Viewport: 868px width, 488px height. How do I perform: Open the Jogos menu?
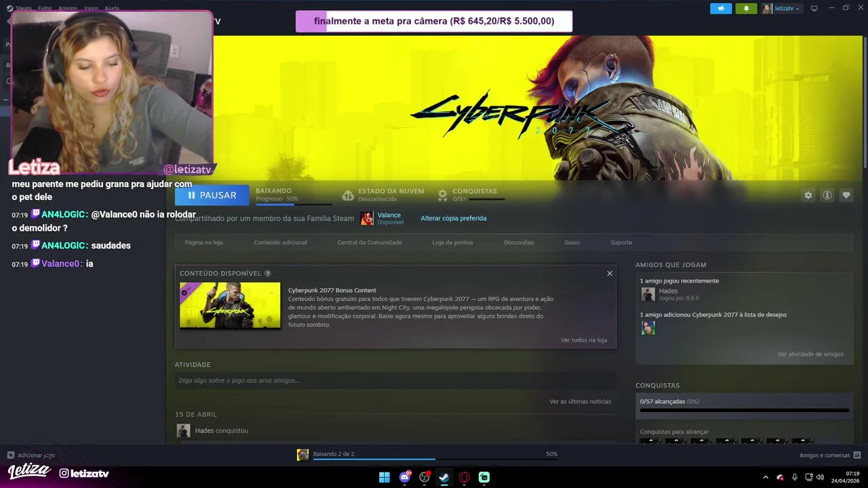(91, 8)
